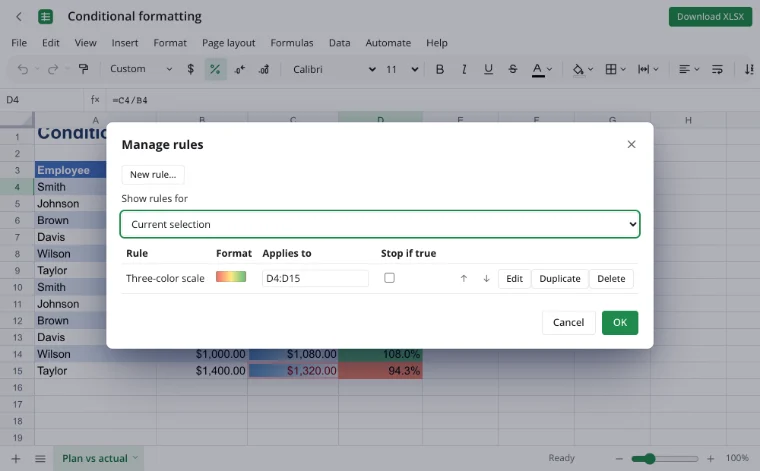The width and height of the screenshot is (760, 471).
Task: Open the Help menu
Action: tap(437, 43)
